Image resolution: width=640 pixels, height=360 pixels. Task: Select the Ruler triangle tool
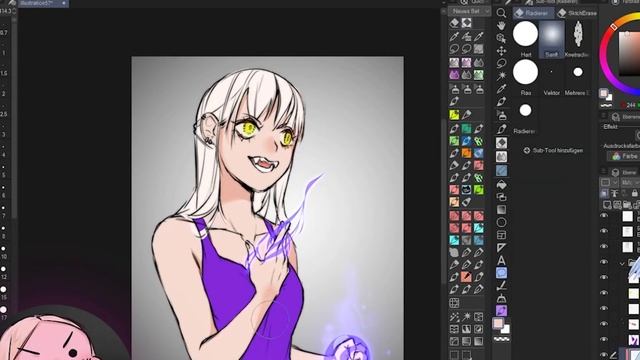[x=501, y=248]
